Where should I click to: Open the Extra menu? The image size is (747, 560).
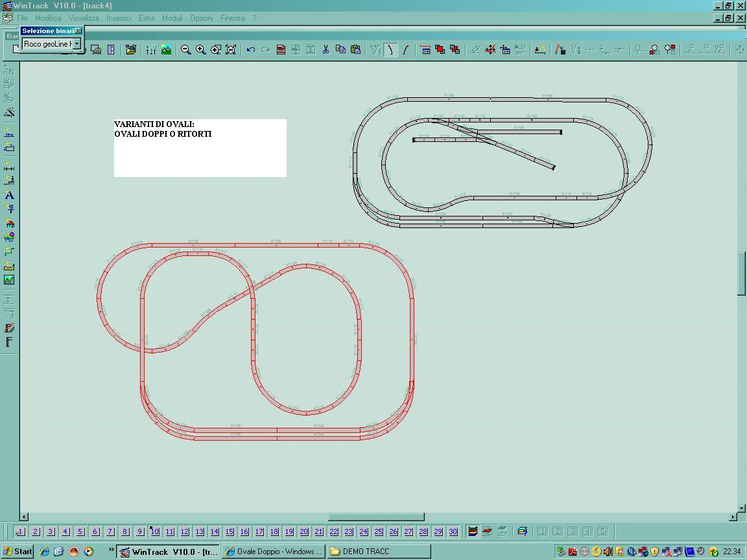pyautogui.click(x=147, y=18)
